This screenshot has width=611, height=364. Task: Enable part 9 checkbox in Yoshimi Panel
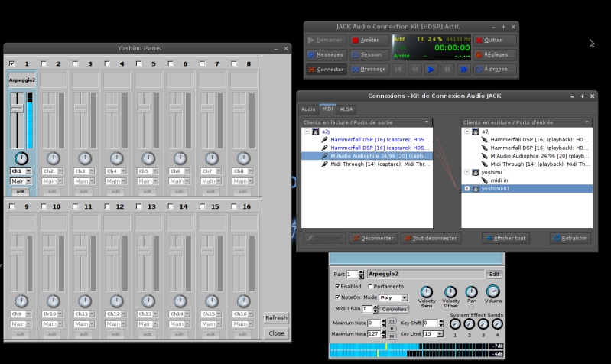(x=12, y=206)
